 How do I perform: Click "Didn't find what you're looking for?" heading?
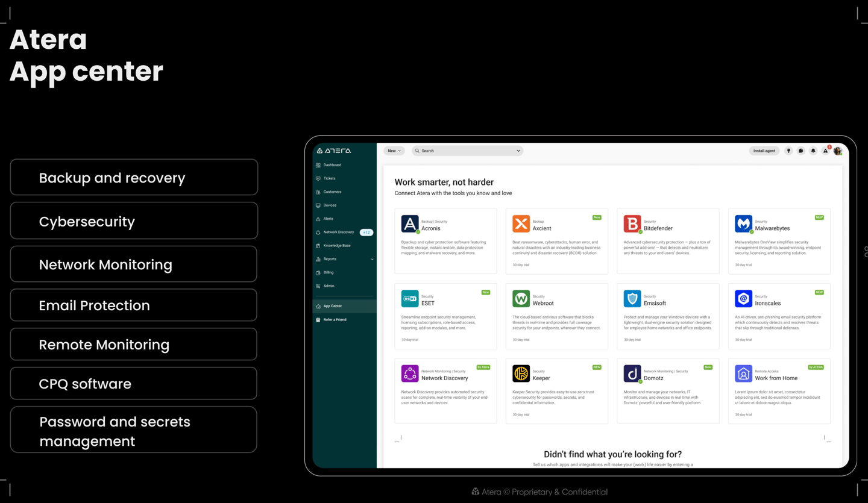[612, 454]
